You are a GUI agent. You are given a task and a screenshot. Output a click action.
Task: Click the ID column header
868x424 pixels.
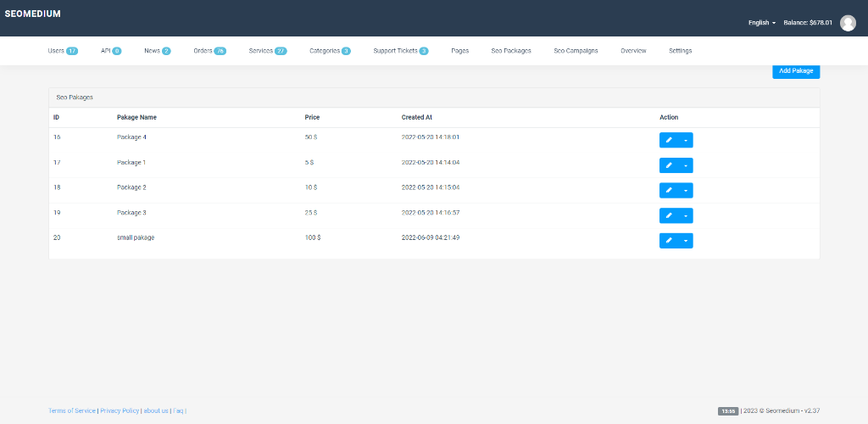tap(56, 117)
